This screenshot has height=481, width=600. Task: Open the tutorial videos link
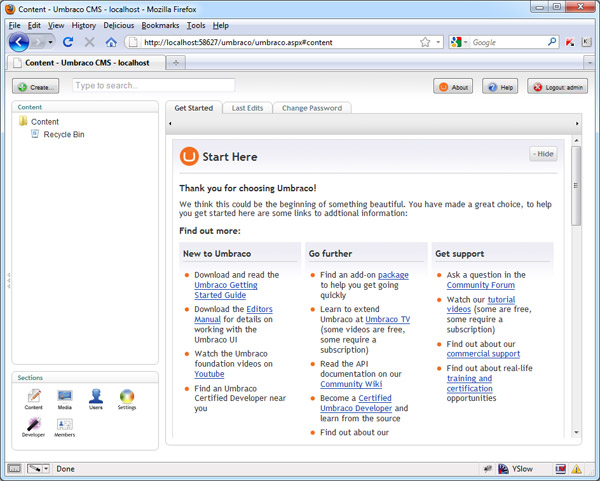(481, 304)
